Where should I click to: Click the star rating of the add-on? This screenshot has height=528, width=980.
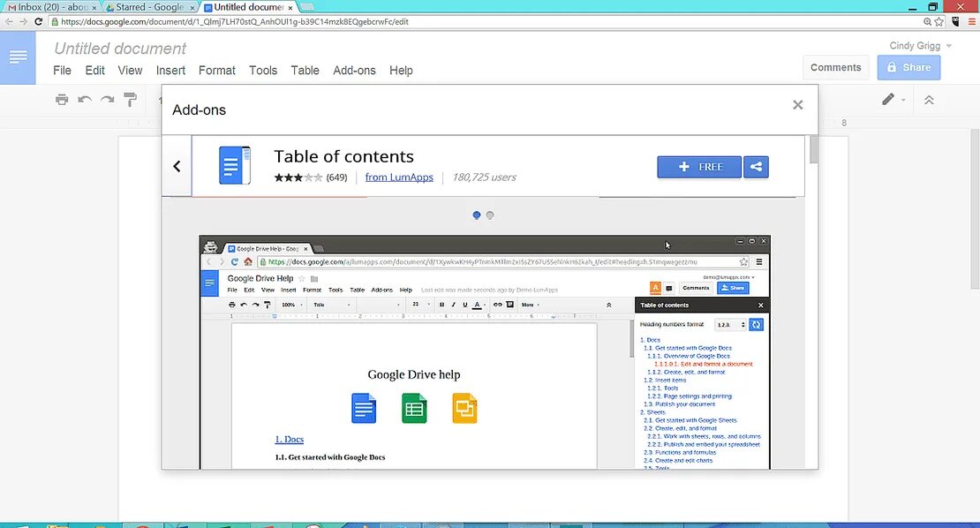tap(298, 177)
